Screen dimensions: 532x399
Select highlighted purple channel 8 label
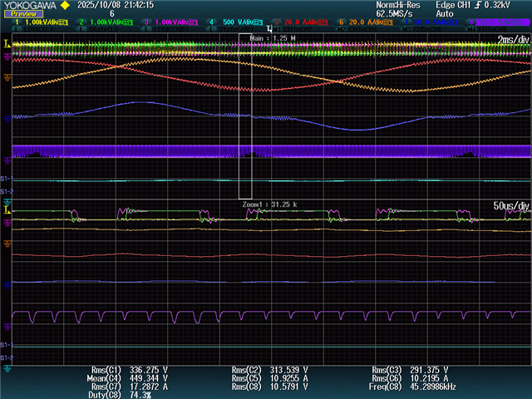pyautogui.click(x=499, y=22)
